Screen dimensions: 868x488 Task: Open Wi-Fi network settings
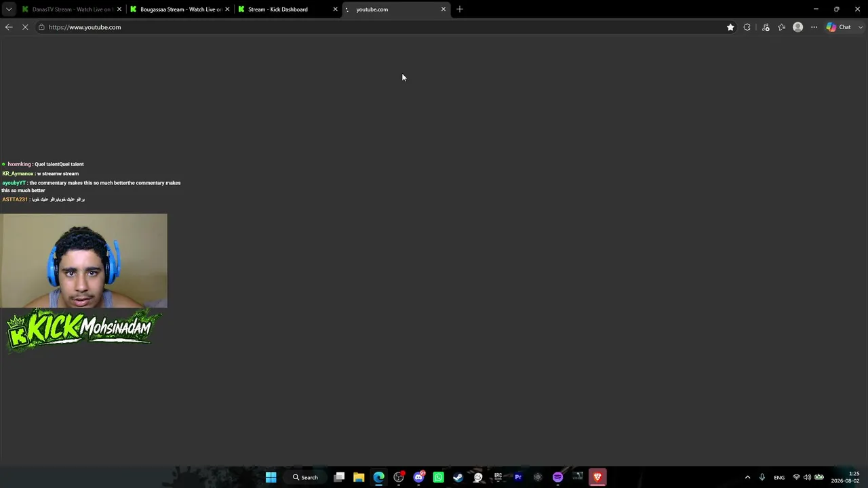pyautogui.click(x=797, y=477)
